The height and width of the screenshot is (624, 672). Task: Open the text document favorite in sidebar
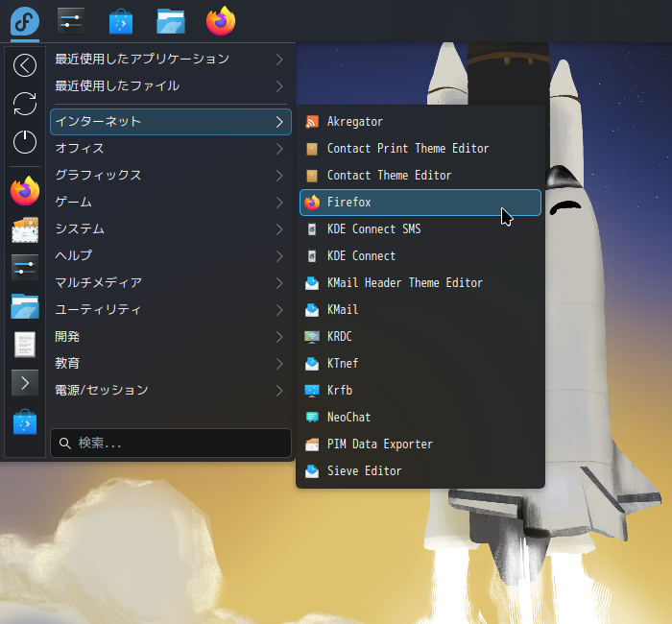pos(25,344)
